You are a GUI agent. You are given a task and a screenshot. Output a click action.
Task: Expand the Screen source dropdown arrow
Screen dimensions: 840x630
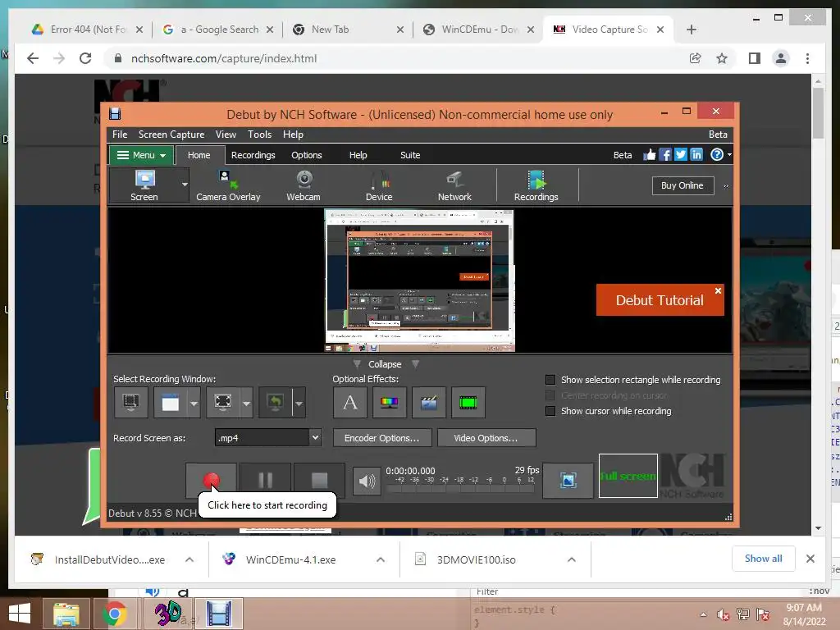(185, 185)
